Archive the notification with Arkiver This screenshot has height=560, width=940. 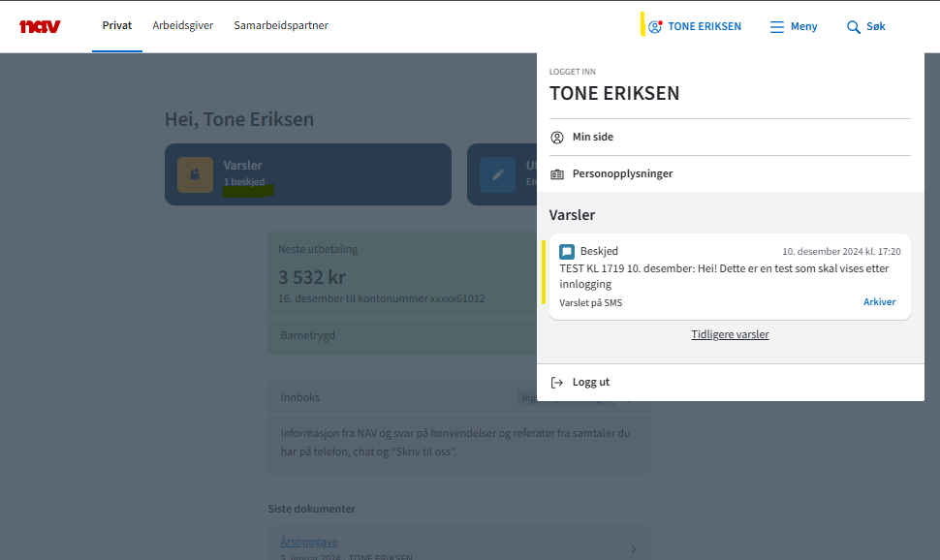pyautogui.click(x=880, y=301)
